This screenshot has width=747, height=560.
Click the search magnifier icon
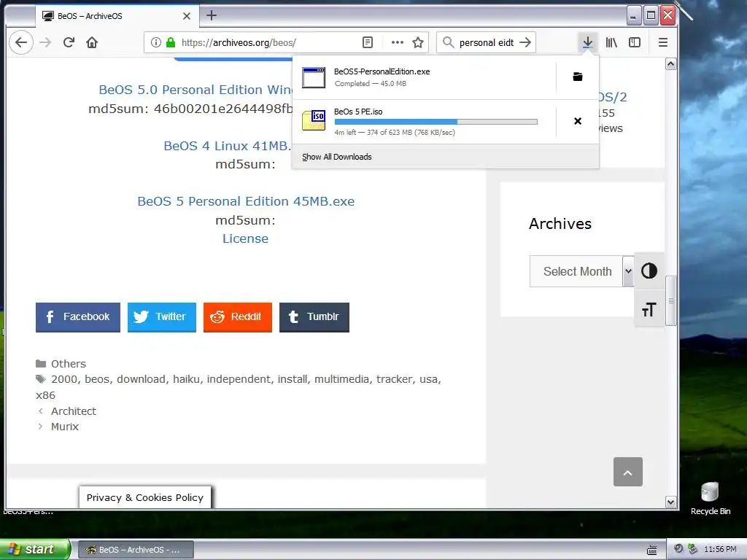[448, 42]
